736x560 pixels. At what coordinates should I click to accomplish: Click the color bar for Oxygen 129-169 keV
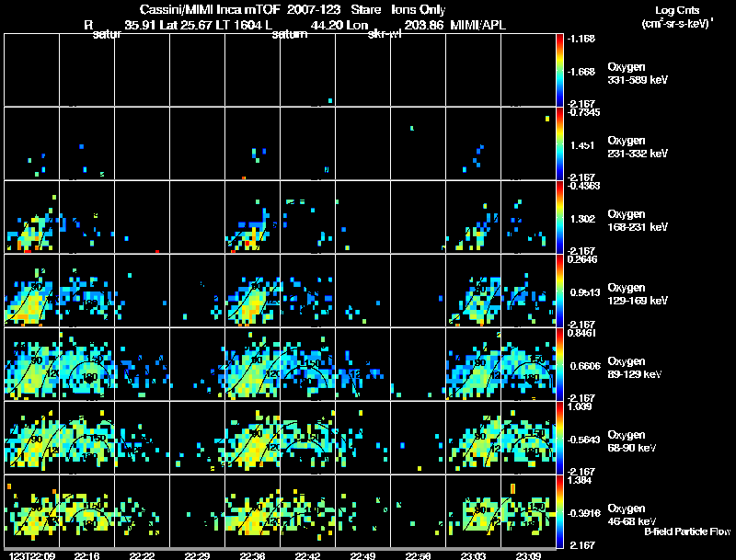click(x=559, y=291)
